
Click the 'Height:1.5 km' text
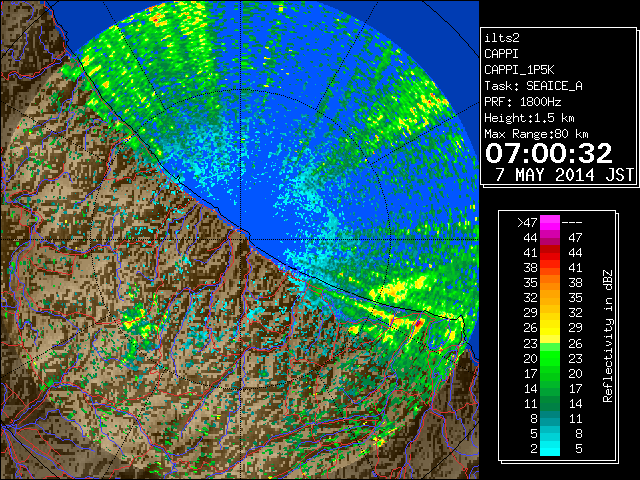529,118
